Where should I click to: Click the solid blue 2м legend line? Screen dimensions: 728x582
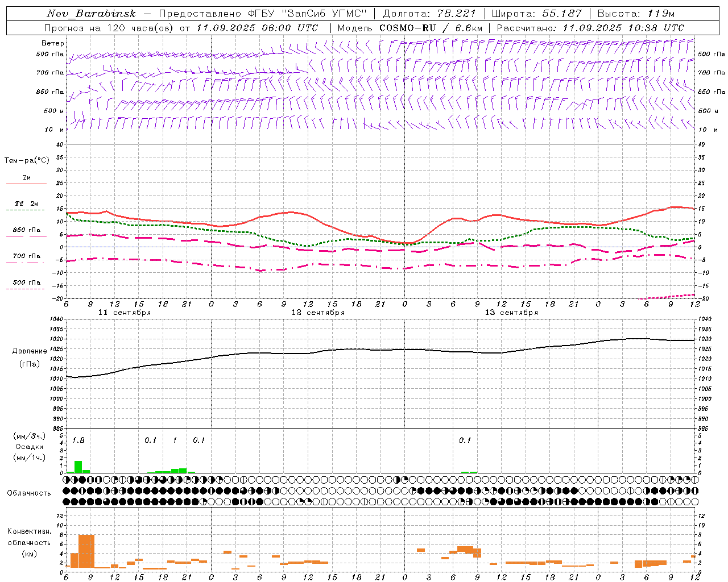(x=26, y=184)
